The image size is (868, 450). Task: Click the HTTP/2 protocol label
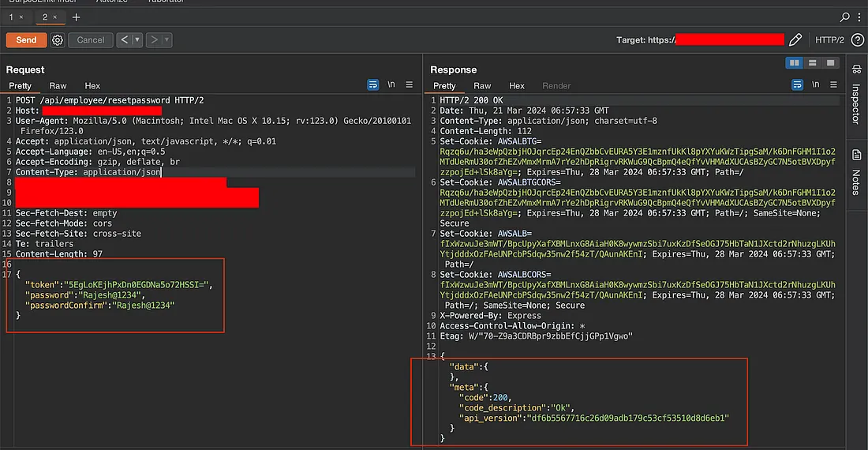[829, 40]
